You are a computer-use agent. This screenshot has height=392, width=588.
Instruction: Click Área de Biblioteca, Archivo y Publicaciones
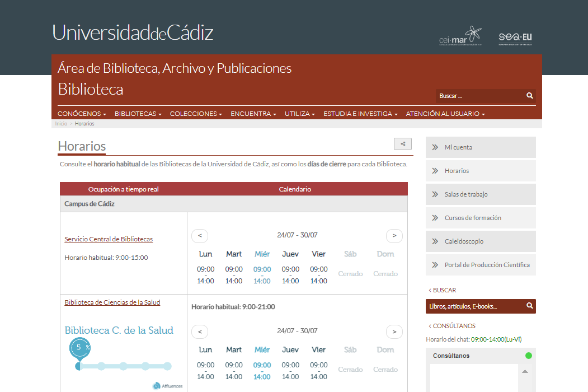pos(175,68)
